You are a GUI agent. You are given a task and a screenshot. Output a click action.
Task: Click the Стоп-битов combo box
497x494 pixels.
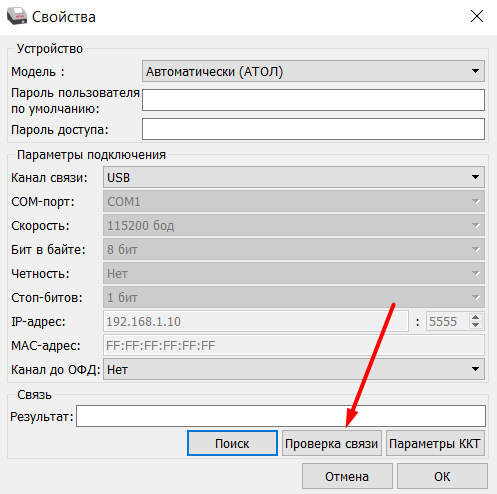[x=294, y=297]
